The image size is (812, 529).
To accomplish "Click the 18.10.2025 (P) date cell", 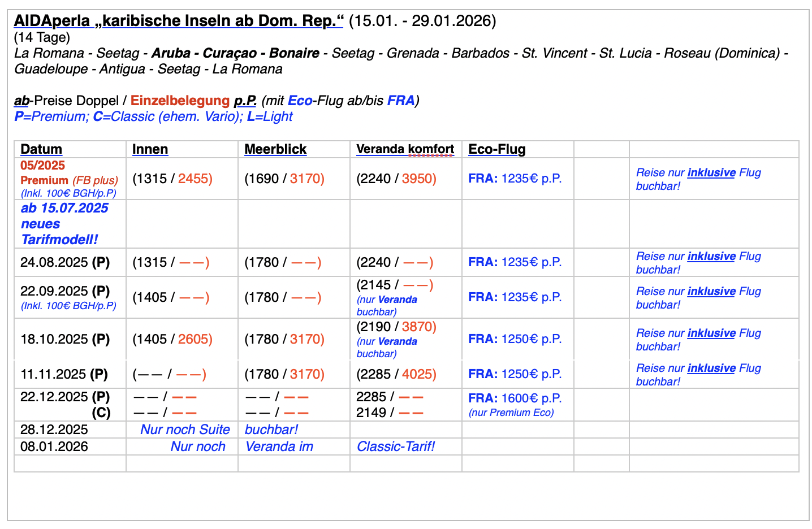I will 65,339.
